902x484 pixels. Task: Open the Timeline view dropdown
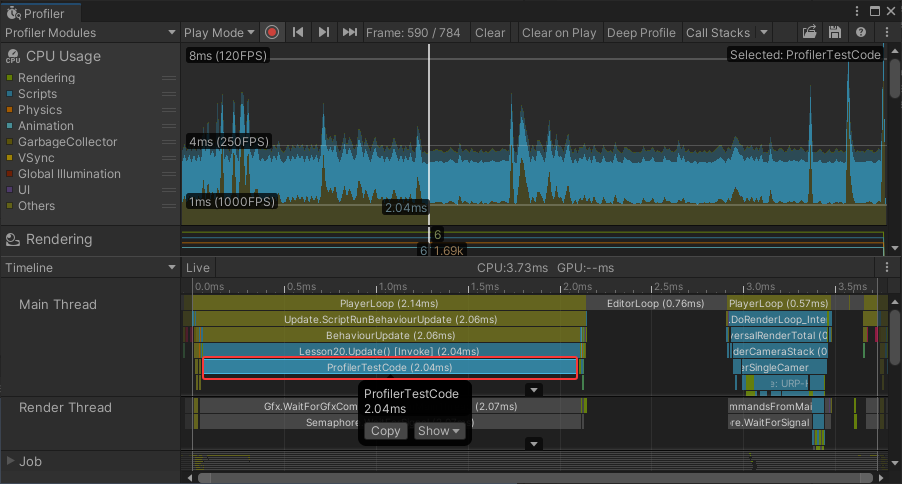pyautogui.click(x=90, y=268)
